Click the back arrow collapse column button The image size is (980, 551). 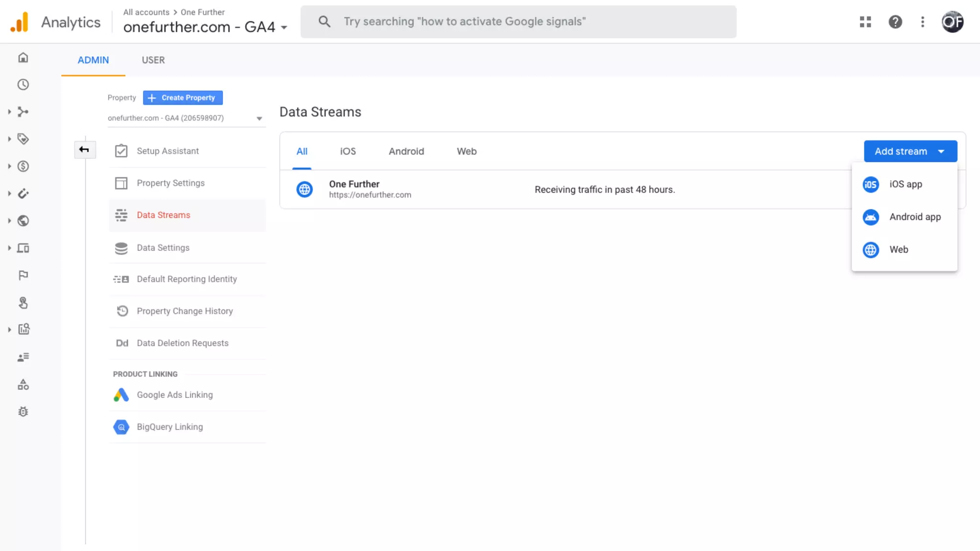(84, 150)
